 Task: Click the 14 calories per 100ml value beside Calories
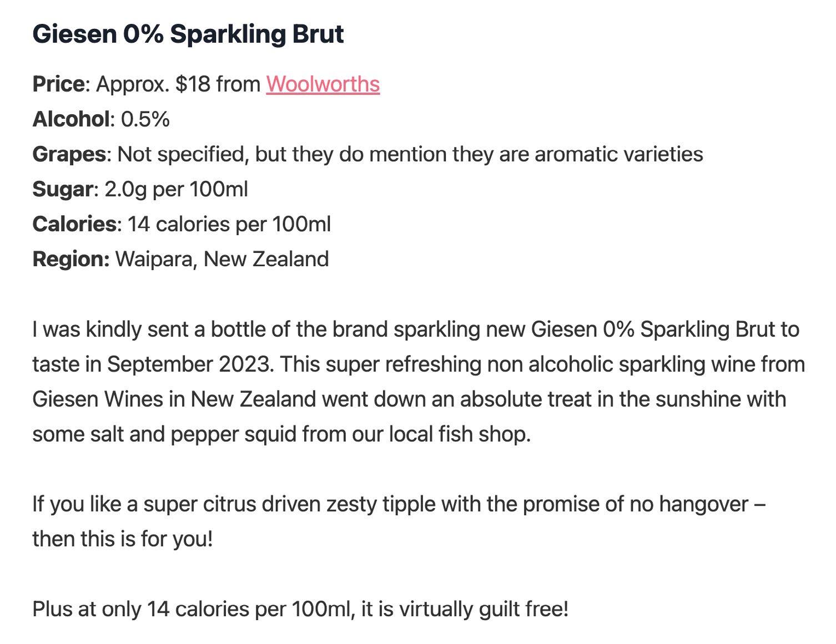coord(229,224)
